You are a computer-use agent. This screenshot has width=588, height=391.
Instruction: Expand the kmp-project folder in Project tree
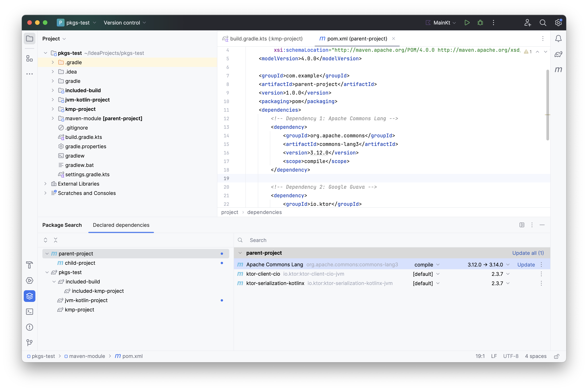coord(52,109)
